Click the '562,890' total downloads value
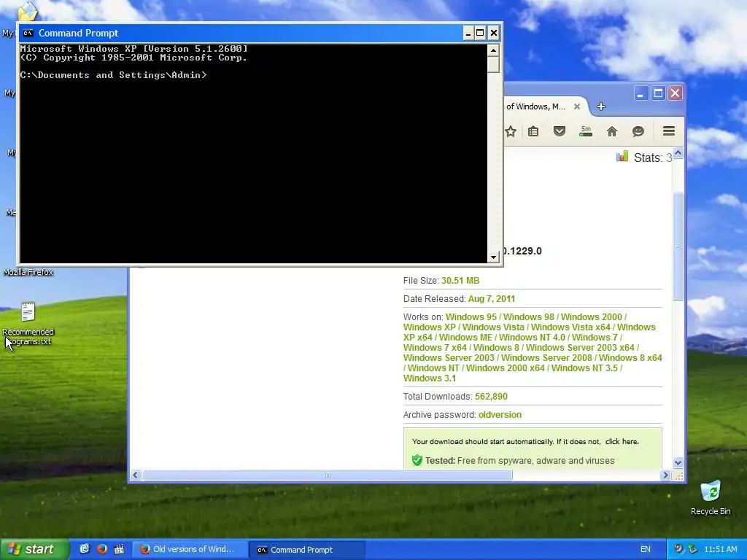747x560 pixels. pos(491,397)
